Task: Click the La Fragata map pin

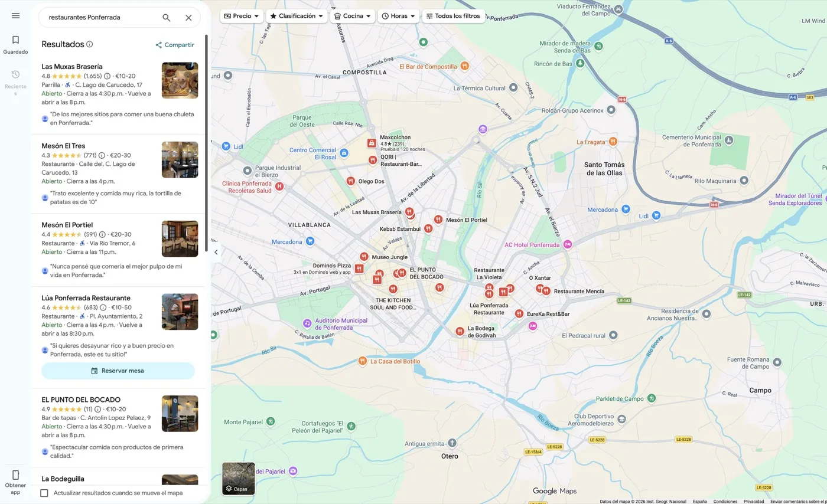Action: click(x=613, y=142)
